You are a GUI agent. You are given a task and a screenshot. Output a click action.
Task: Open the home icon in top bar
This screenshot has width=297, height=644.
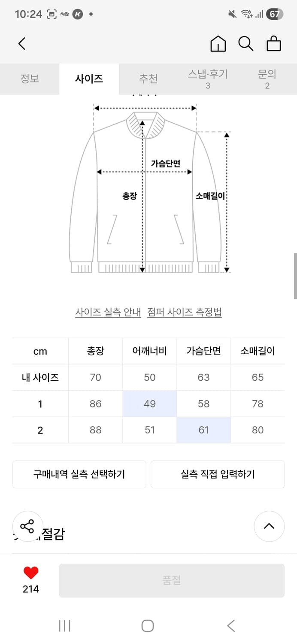pos(218,43)
